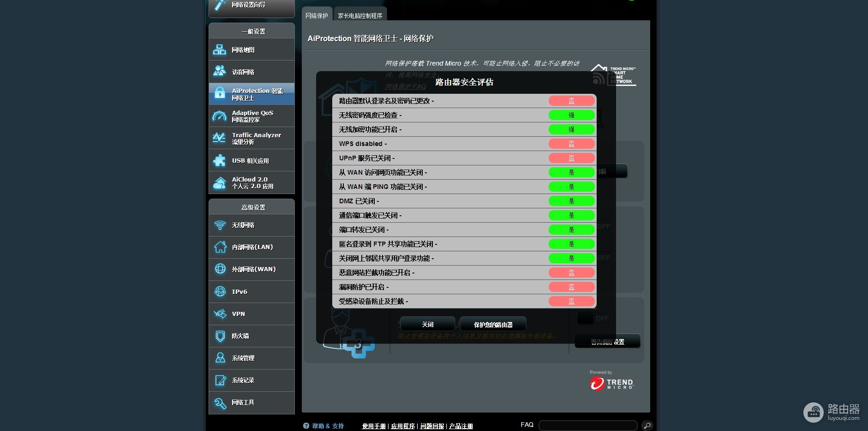Click the 从 WAN 访问网页功能已关闭 row text
Viewport: 868px width, 431px height.
(383, 172)
